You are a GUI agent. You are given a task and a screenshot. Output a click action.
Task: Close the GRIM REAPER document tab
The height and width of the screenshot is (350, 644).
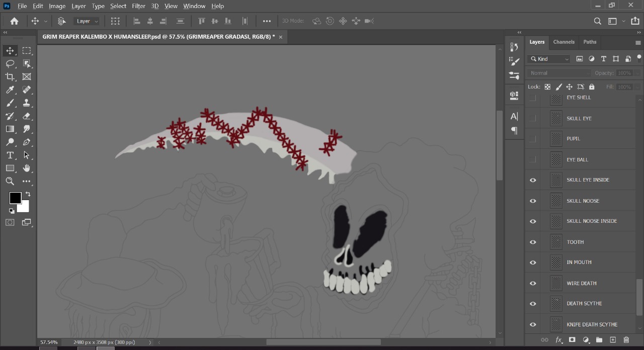point(281,37)
